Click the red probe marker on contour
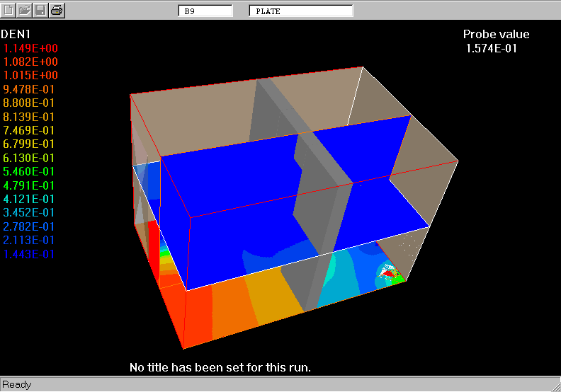Image resolution: width=561 pixels, height=392 pixels. pos(387,272)
